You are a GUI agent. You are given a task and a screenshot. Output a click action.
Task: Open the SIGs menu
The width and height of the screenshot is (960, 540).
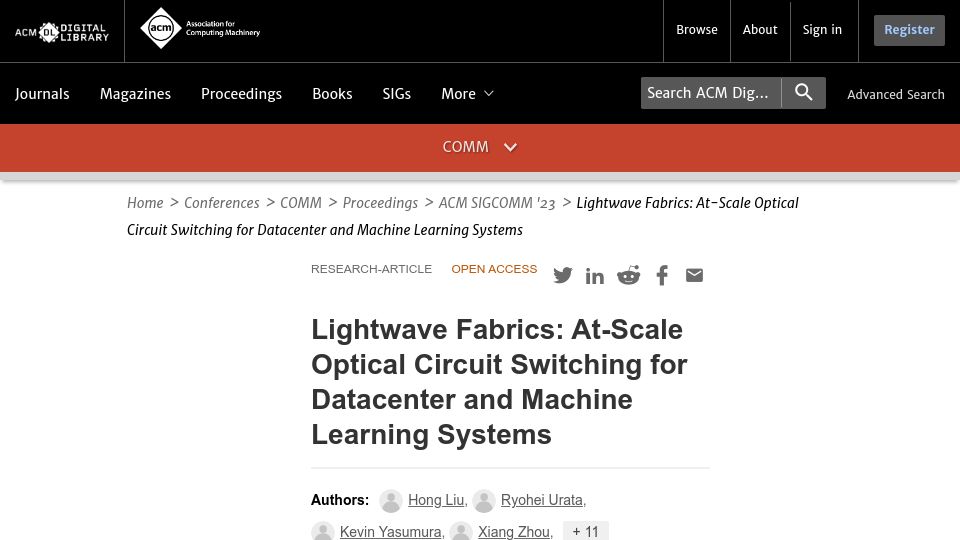click(x=397, y=94)
